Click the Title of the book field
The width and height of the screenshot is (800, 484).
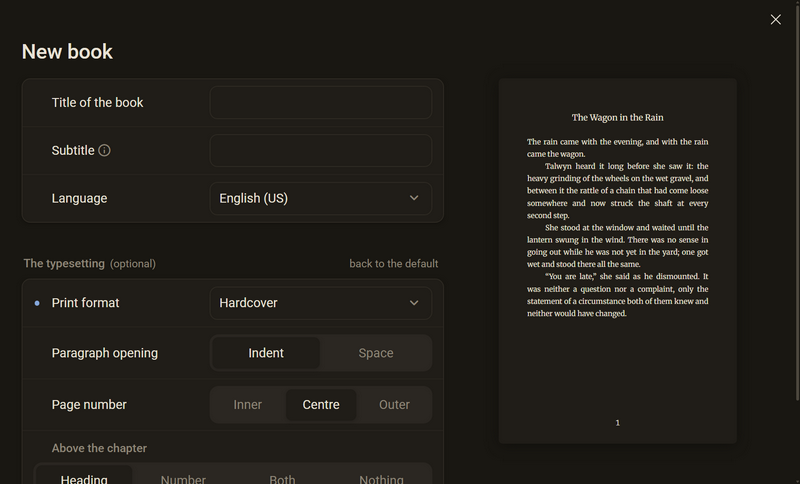321,103
